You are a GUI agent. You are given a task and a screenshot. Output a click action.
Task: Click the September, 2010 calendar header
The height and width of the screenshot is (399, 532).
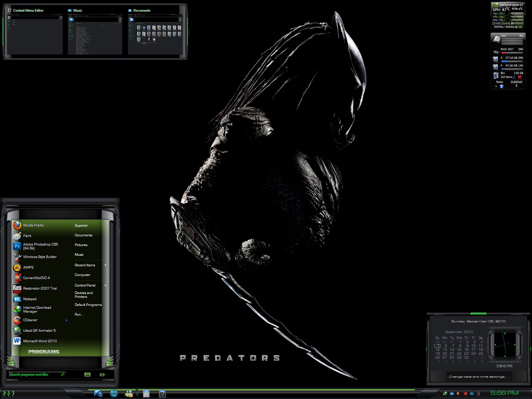459,332
